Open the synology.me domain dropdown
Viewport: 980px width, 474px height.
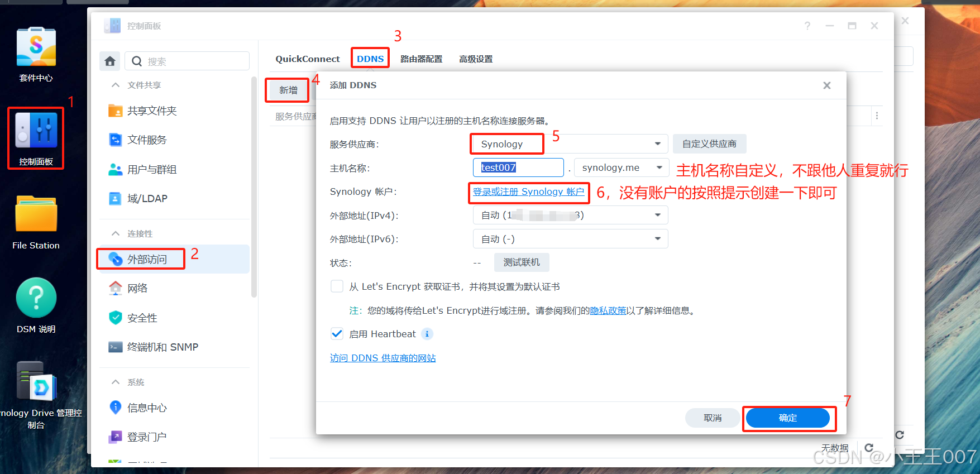coord(622,167)
